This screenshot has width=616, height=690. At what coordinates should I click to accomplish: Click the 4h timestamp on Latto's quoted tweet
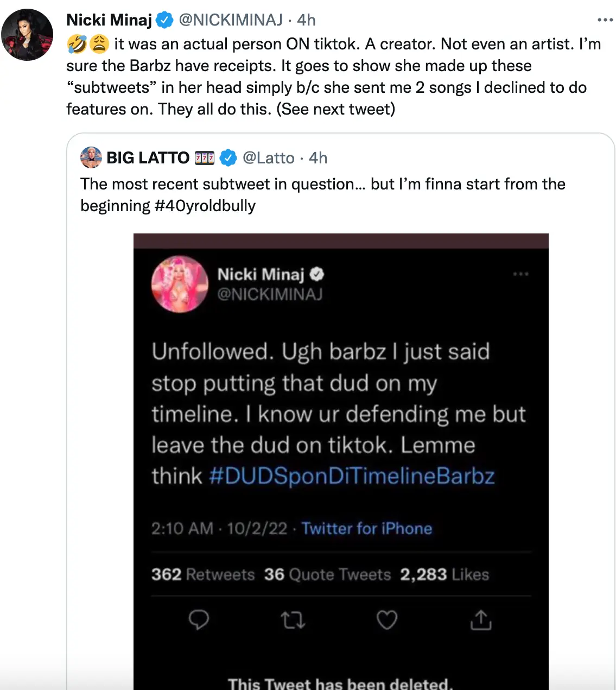coord(318,158)
